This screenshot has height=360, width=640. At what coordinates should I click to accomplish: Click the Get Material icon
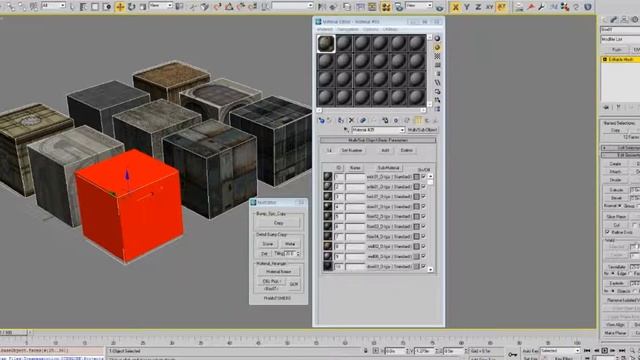[321, 120]
